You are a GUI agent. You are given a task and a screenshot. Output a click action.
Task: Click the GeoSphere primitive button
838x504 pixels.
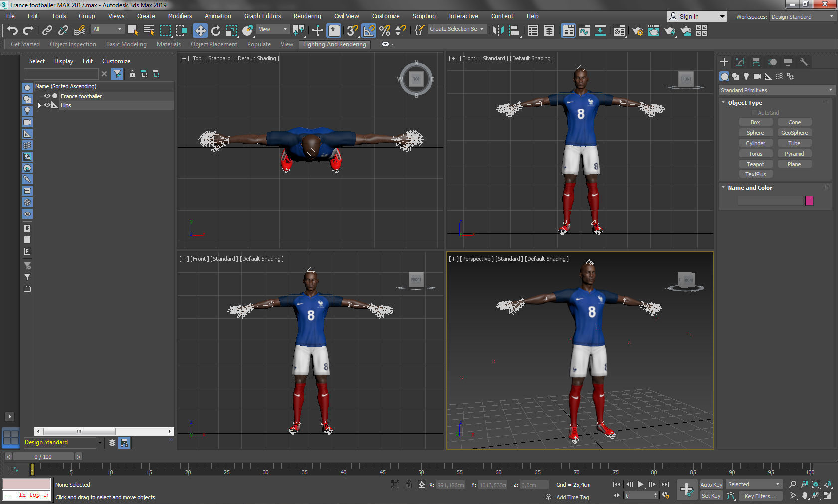coord(794,133)
